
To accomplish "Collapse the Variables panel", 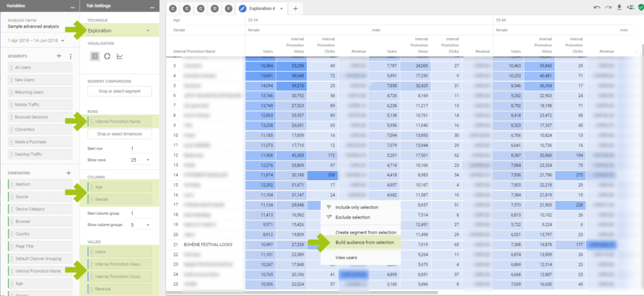I will (73, 7).
